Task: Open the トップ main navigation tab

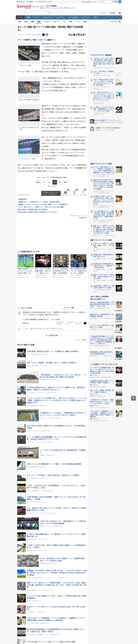Action: (20, 17)
